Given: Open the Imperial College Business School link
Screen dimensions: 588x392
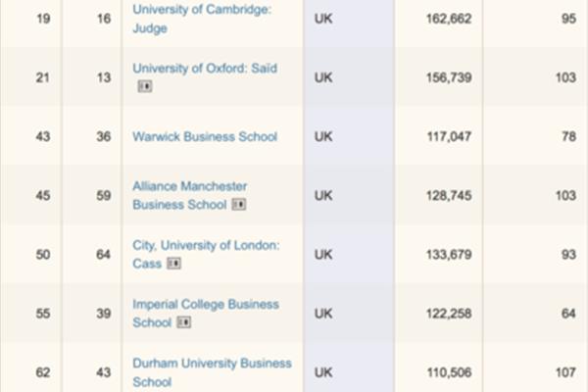Looking at the screenshot, I should pos(206,314).
